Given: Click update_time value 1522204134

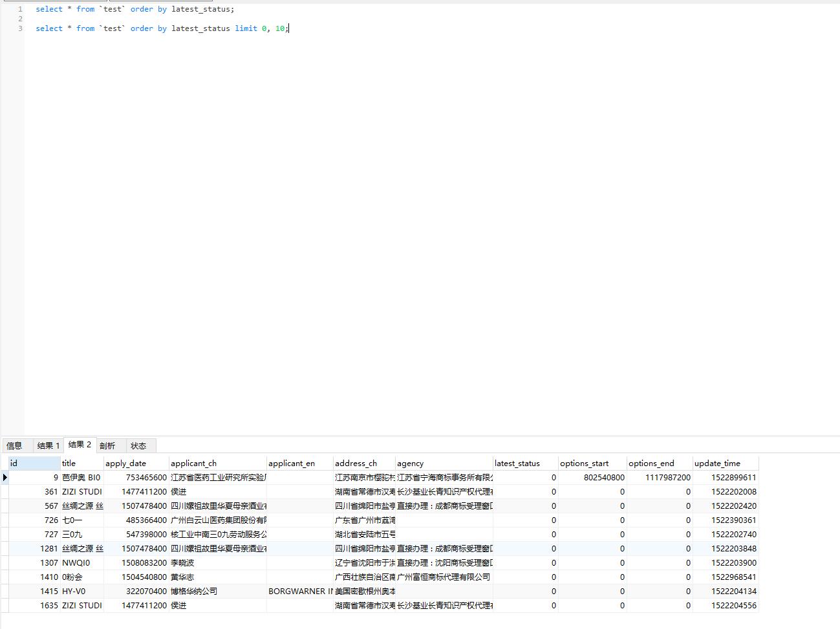Looking at the screenshot, I should (726, 592).
